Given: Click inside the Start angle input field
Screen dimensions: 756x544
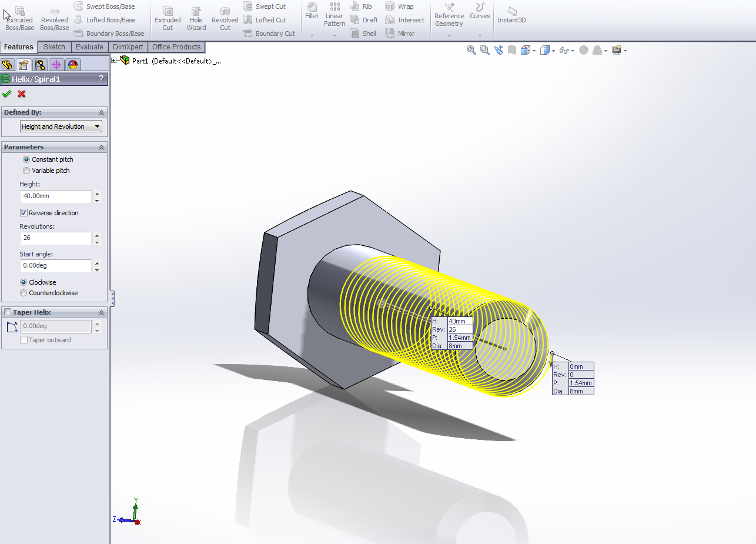Looking at the screenshot, I should [56, 266].
